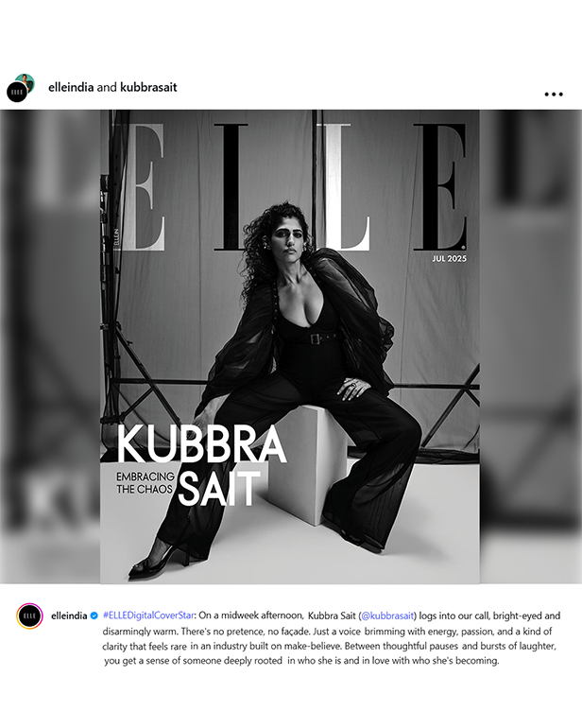Click the vertical ELLE.IN text on the cover
582x728 pixels.
pos(117,236)
